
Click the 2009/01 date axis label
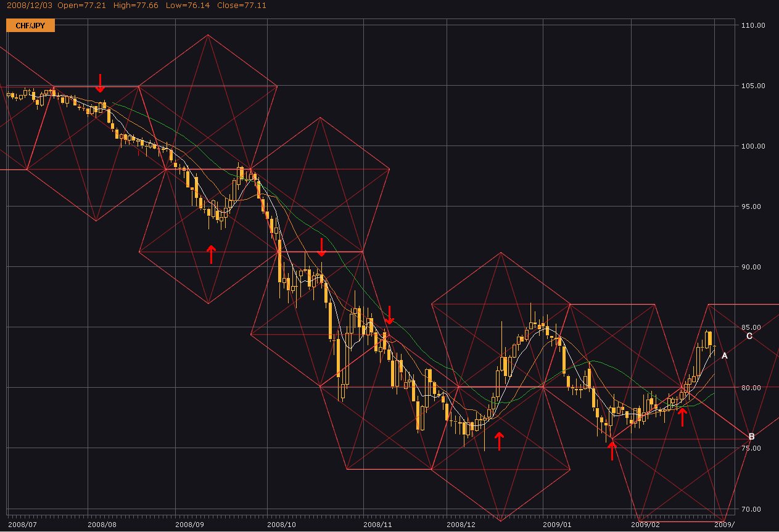tap(557, 525)
